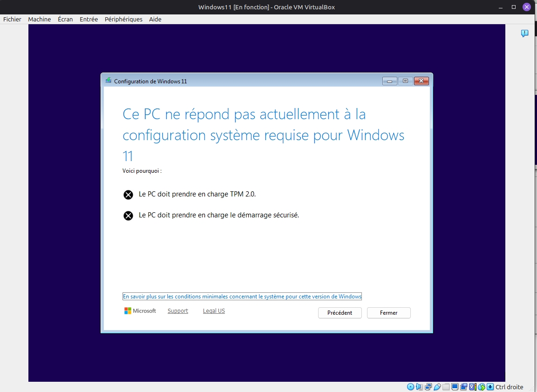
Task: Click the audio status icon
Action: (x=419, y=387)
